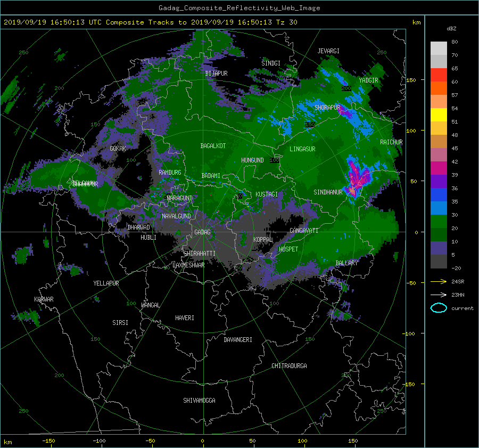Click the cyan current ellipse legend icon
479x448 pixels.
click(x=439, y=308)
